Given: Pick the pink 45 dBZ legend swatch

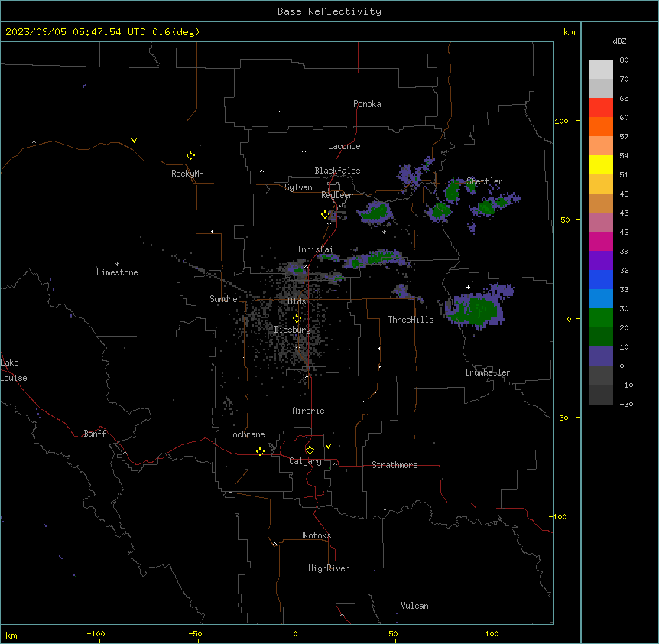Looking at the screenshot, I should pos(601,223).
